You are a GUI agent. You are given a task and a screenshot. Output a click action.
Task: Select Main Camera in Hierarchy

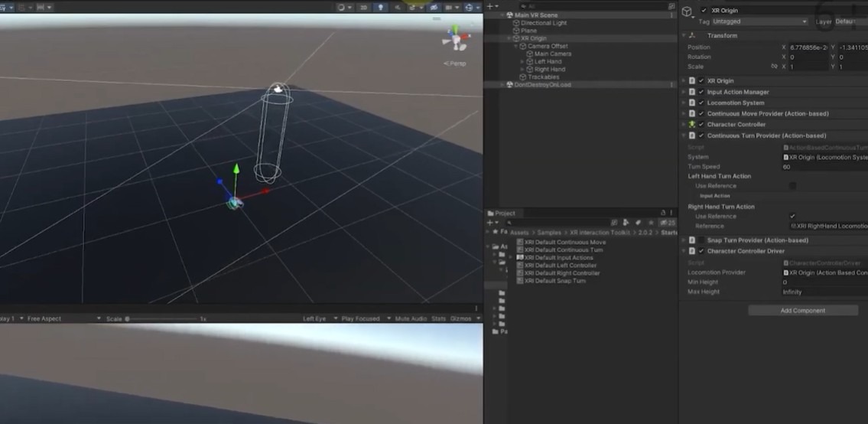point(553,54)
